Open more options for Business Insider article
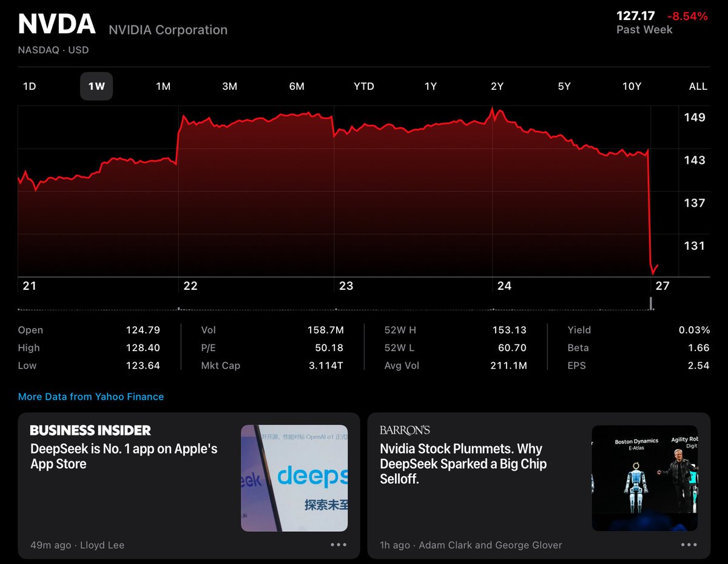 coord(339,545)
